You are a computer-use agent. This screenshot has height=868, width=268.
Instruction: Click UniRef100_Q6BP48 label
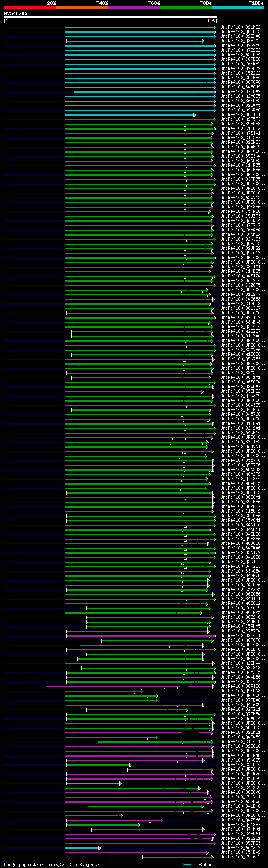pyautogui.click(x=240, y=755)
